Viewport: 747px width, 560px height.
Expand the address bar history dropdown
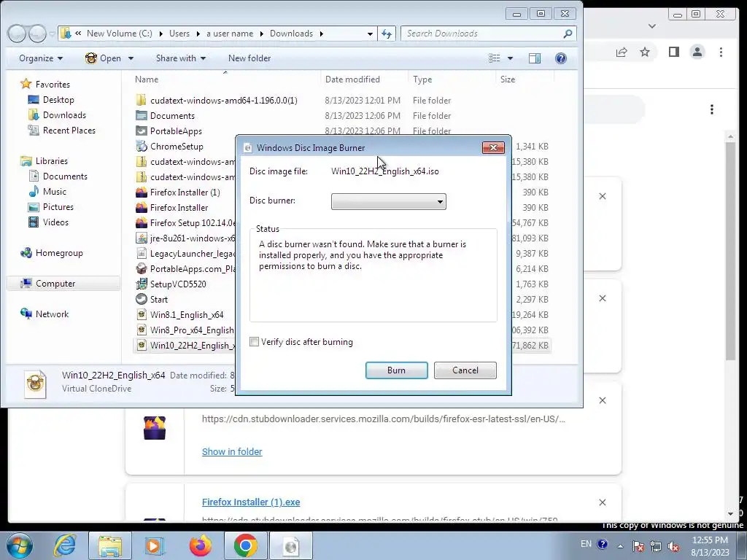[x=370, y=34]
